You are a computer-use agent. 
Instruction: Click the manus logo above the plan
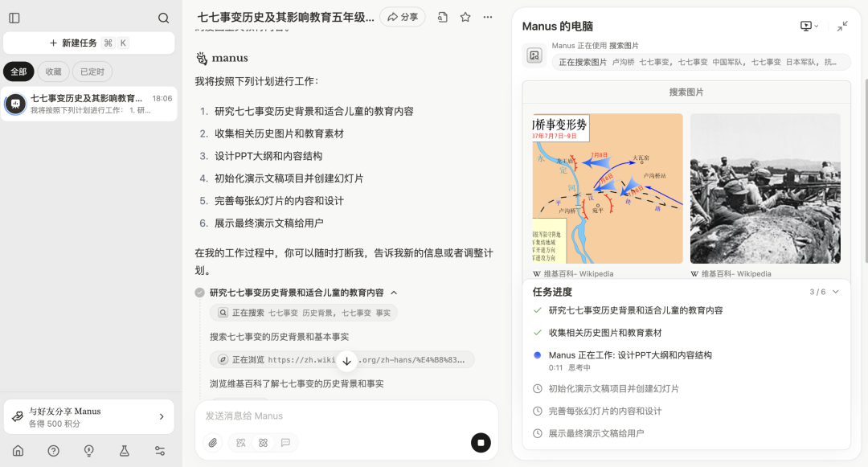(222, 58)
